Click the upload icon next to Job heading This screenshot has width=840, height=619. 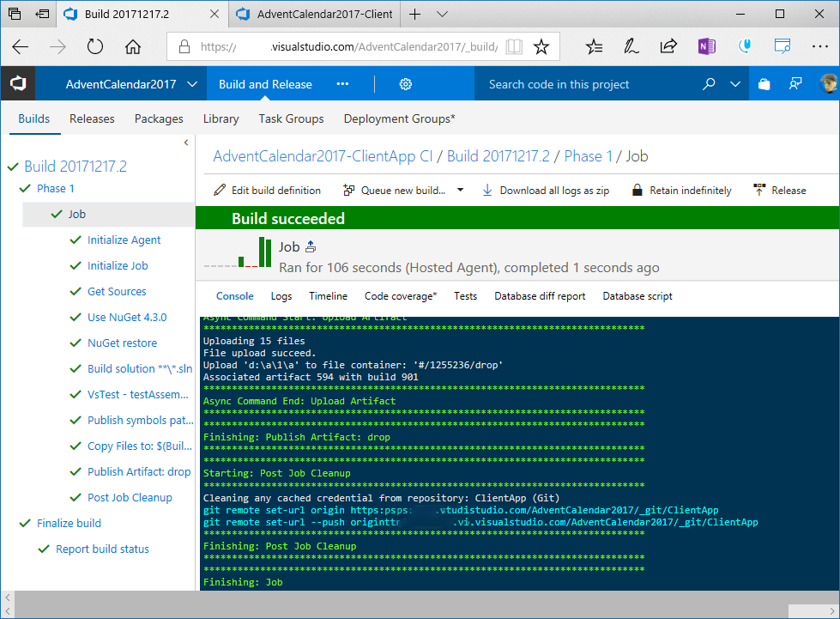[311, 247]
